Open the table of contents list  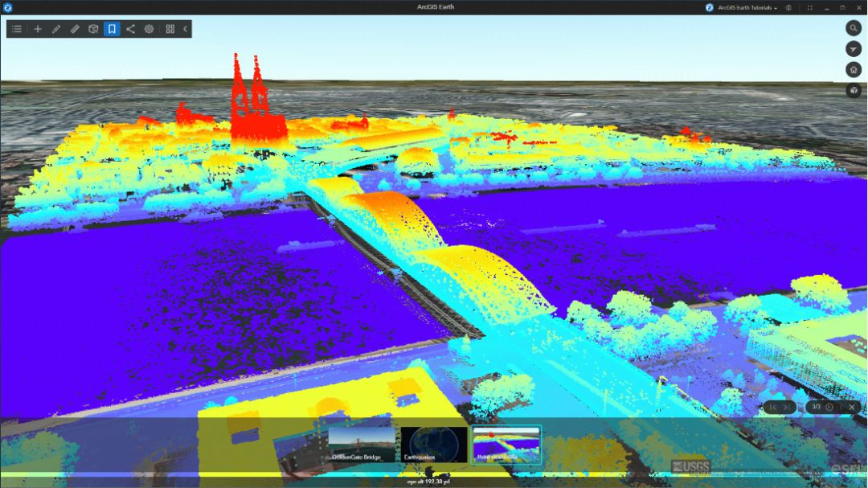coord(17,29)
